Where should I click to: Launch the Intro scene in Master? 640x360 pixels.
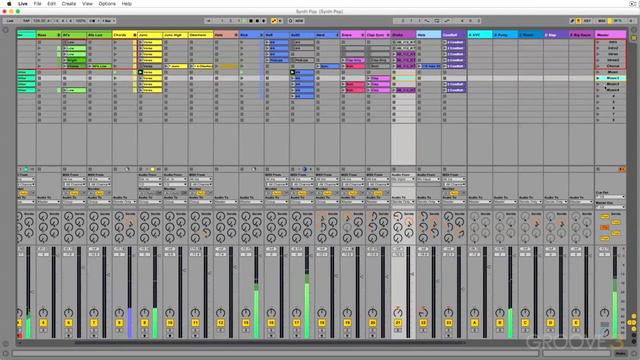click(x=598, y=42)
